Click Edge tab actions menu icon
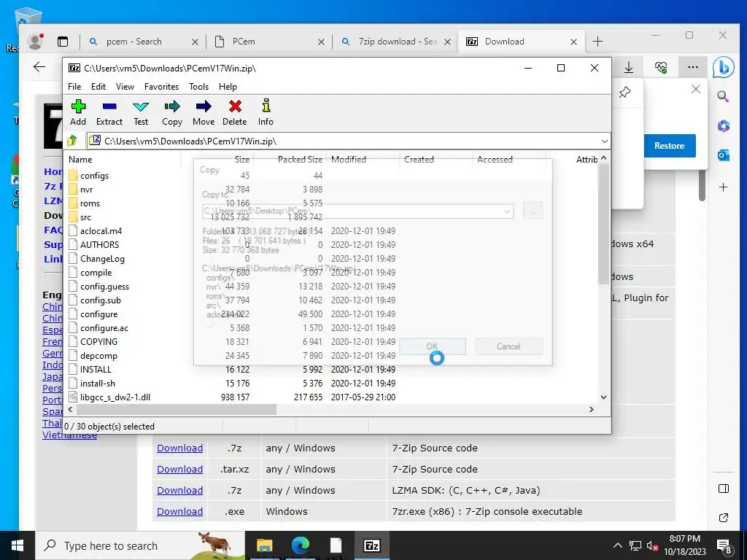 63,42
